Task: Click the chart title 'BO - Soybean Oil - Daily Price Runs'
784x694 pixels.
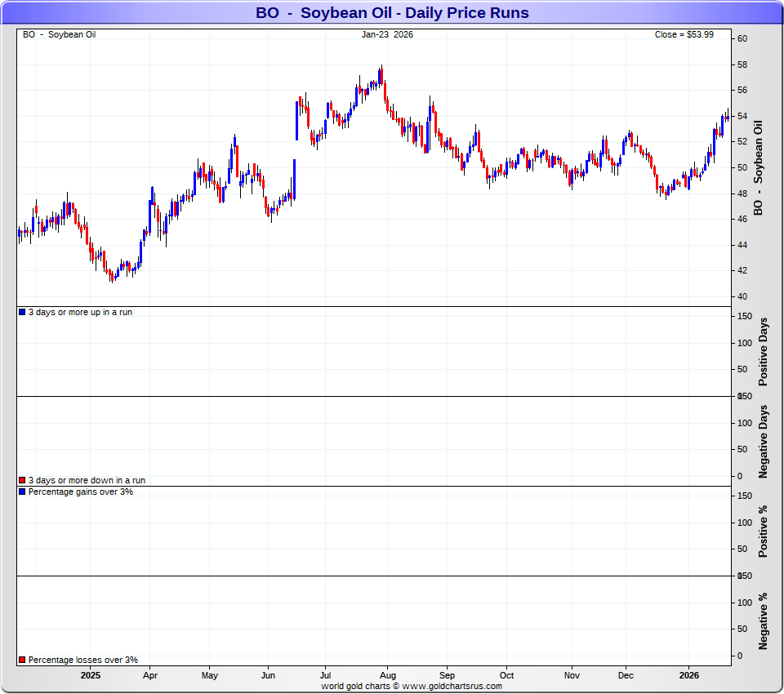Action: tap(392, 12)
